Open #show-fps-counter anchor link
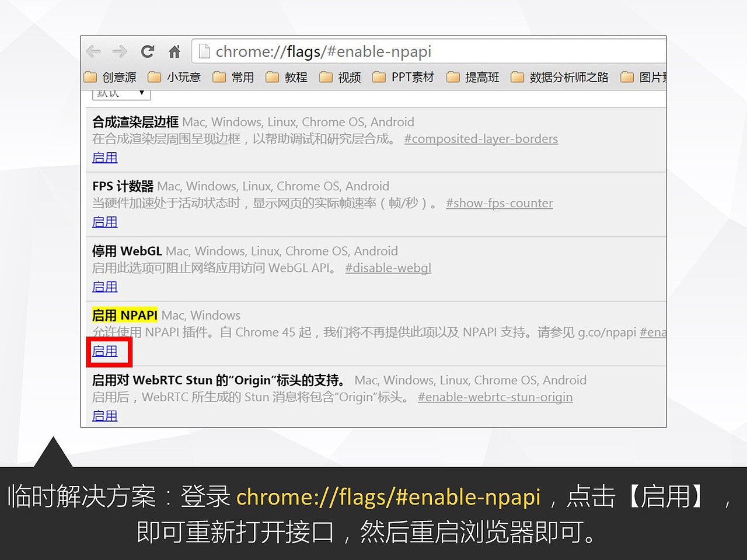The width and height of the screenshot is (747, 560). (x=500, y=203)
